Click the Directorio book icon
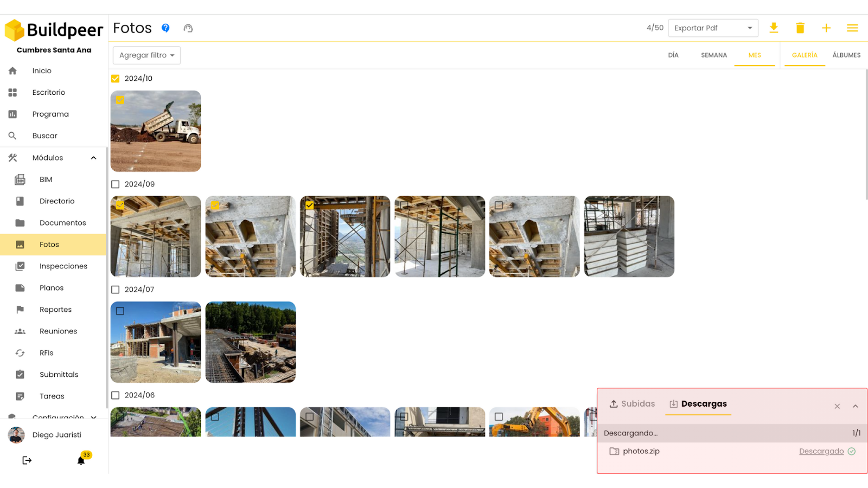This screenshot has height=488, width=868. pos(20,201)
